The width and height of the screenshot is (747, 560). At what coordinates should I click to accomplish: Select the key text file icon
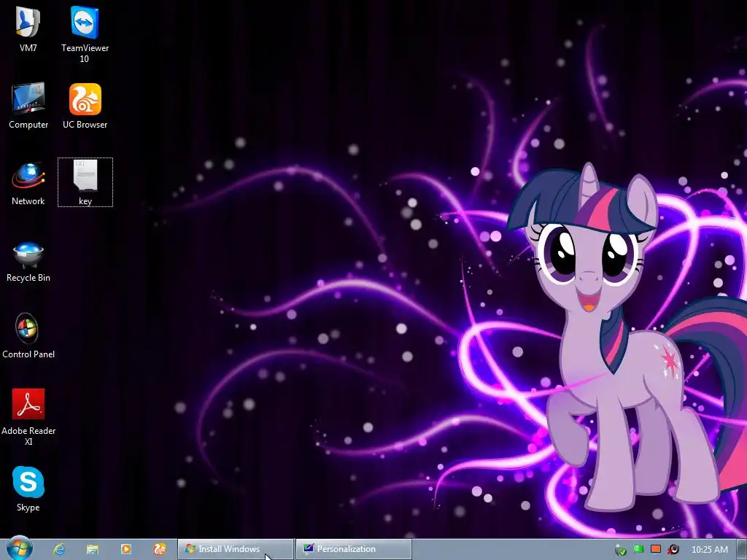point(85,182)
